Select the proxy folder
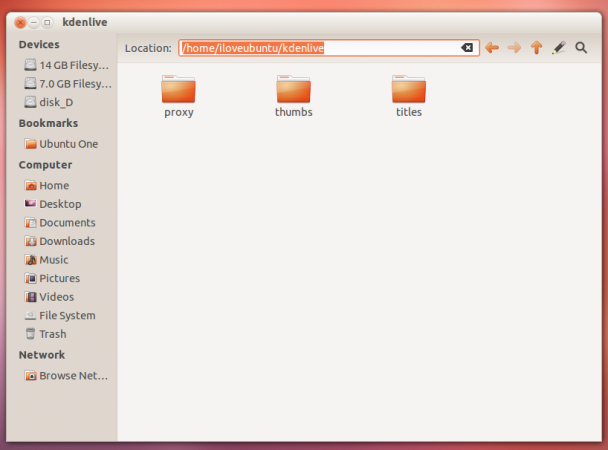Screen dimensions: 608x450 (x=178, y=96)
